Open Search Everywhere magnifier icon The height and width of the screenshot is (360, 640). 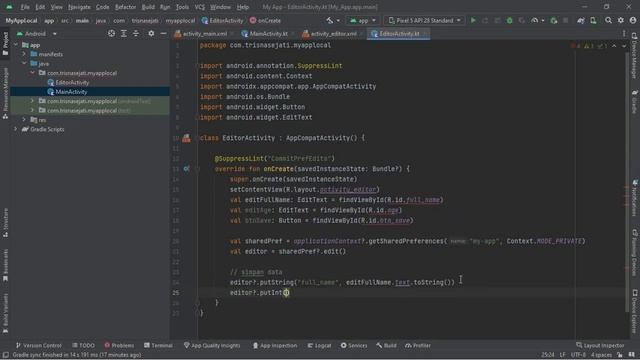[x=608, y=20]
